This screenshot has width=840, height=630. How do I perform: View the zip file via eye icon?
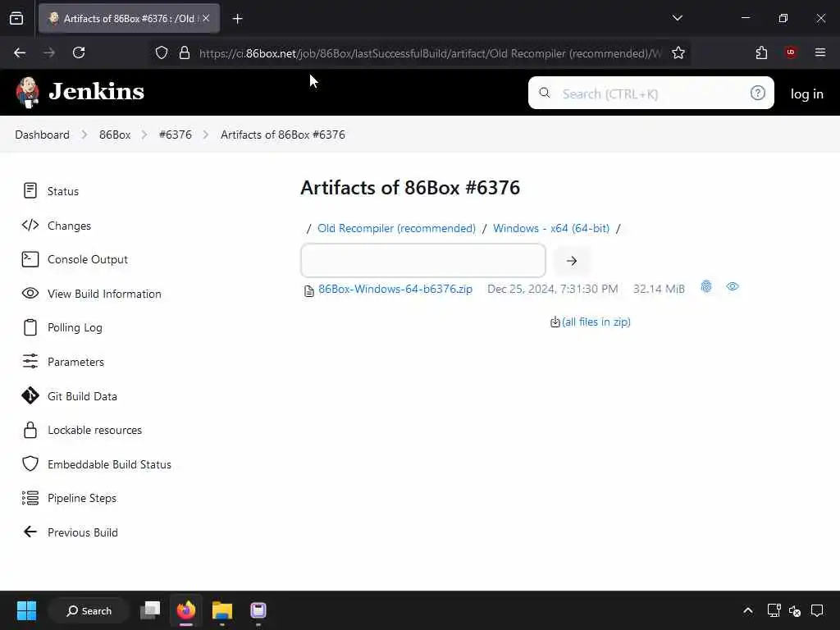click(x=733, y=287)
